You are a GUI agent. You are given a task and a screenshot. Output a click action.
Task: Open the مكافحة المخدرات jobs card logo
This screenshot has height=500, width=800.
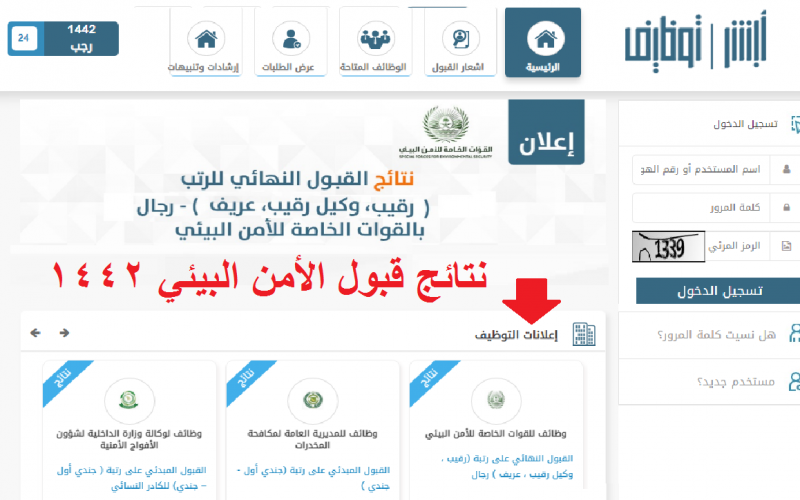point(313,401)
